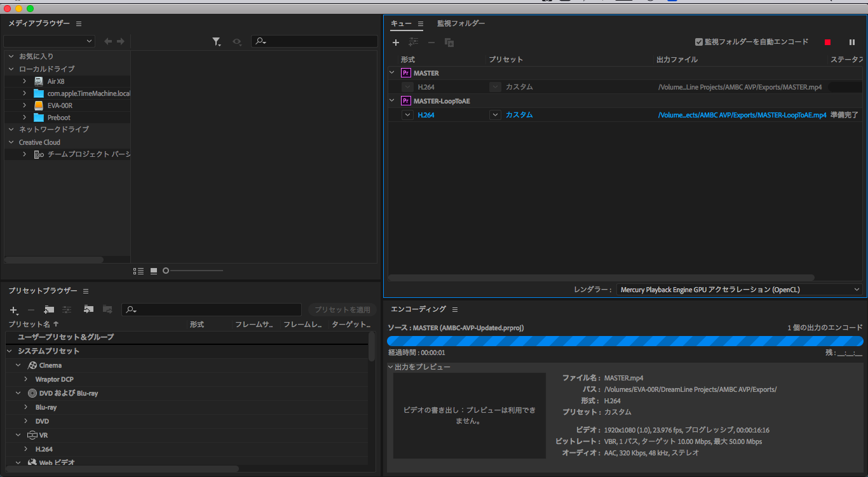Click the new preset group folder icon
The image size is (868, 477).
tap(49, 310)
